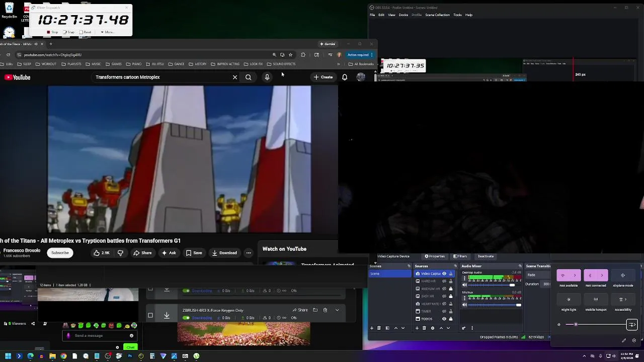Click the YouTube search magnifier icon
This screenshot has height=362, width=644.
[248, 77]
